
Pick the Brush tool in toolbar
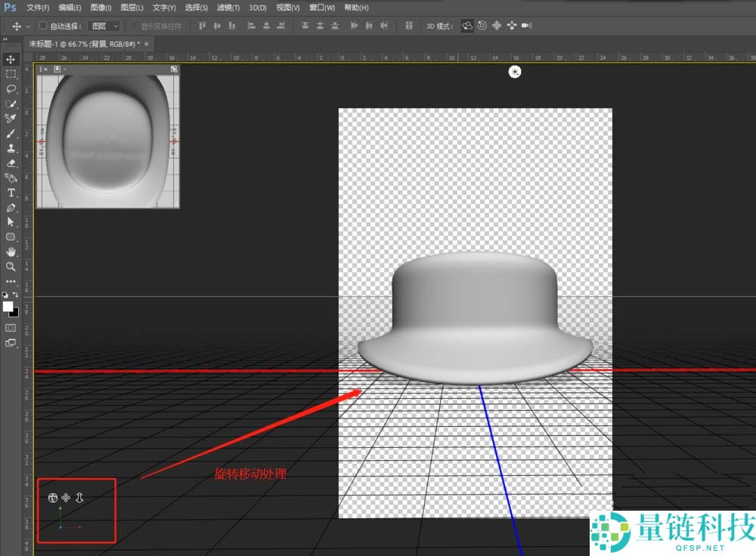[11, 133]
